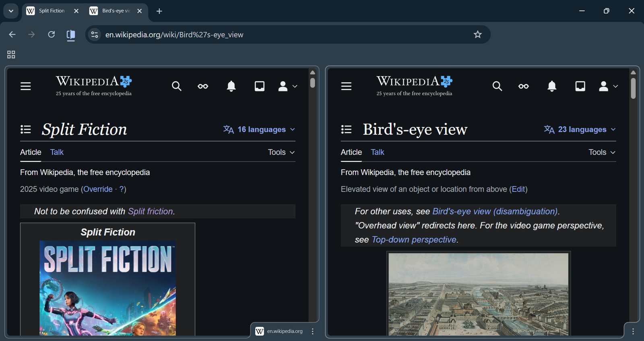Open Tools dropdown in Bird's-eye view pane
Screen dimensions: 644x341
coord(602,152)
